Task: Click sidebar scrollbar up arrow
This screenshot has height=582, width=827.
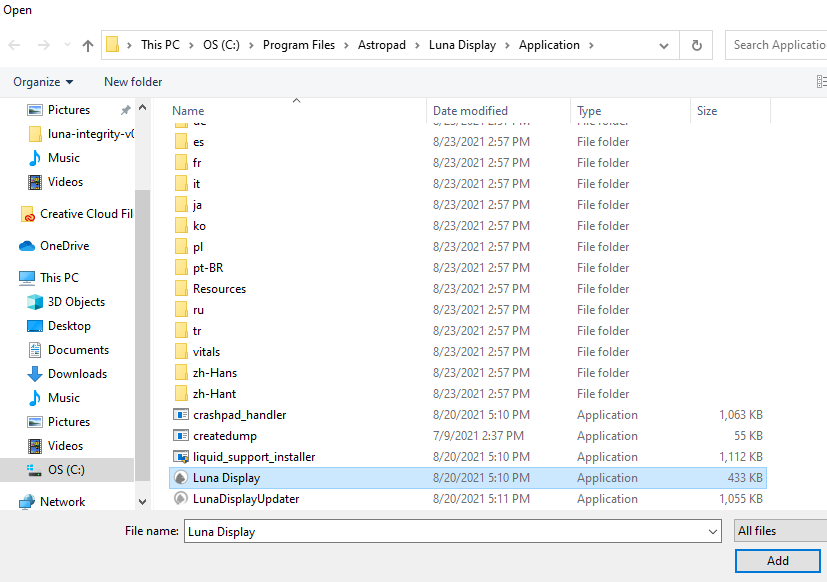Action: pyautogui.click(x=142, y=108)
